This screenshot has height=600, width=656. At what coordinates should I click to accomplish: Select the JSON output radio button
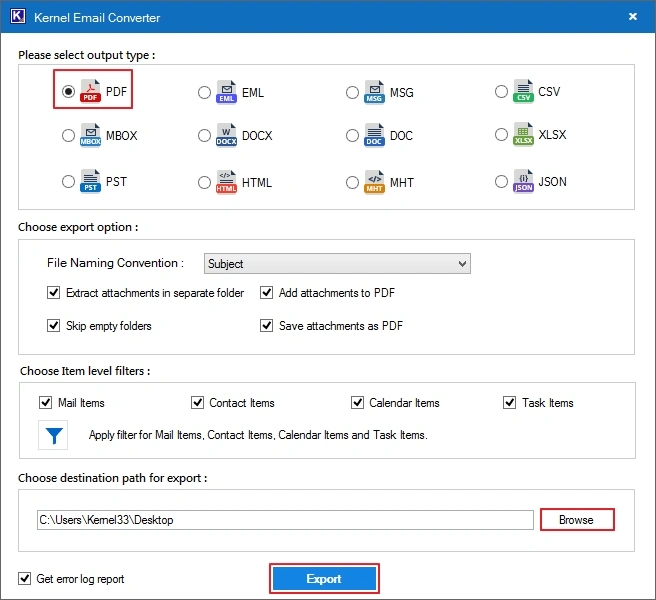coord(501,182)
